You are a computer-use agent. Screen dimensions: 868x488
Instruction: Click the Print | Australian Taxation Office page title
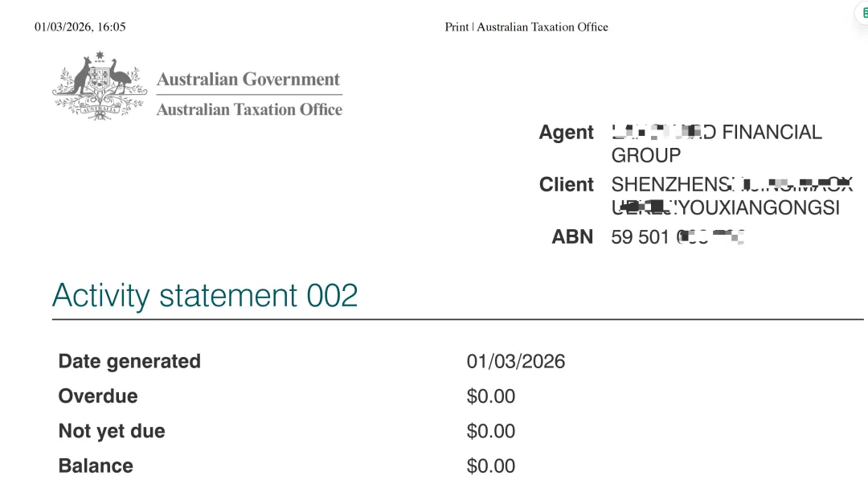coord(526,27)
